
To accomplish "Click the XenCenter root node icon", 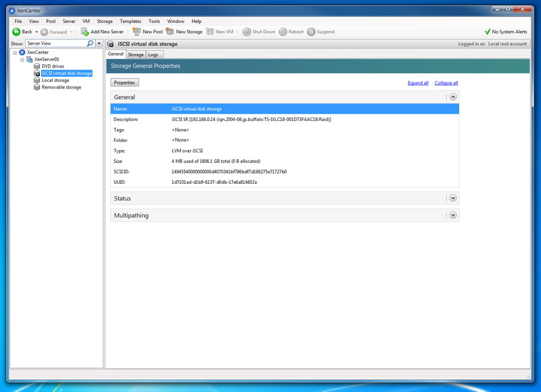I will point(22,52).
